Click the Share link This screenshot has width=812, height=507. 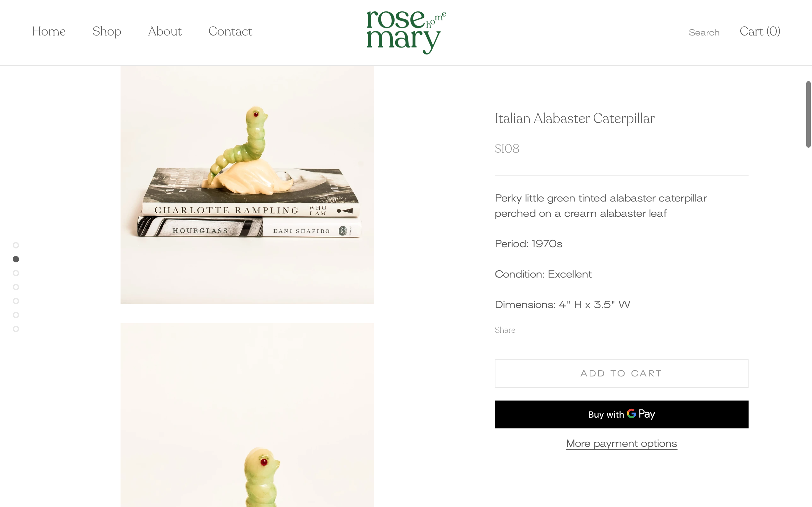click(x=505, y=330)
